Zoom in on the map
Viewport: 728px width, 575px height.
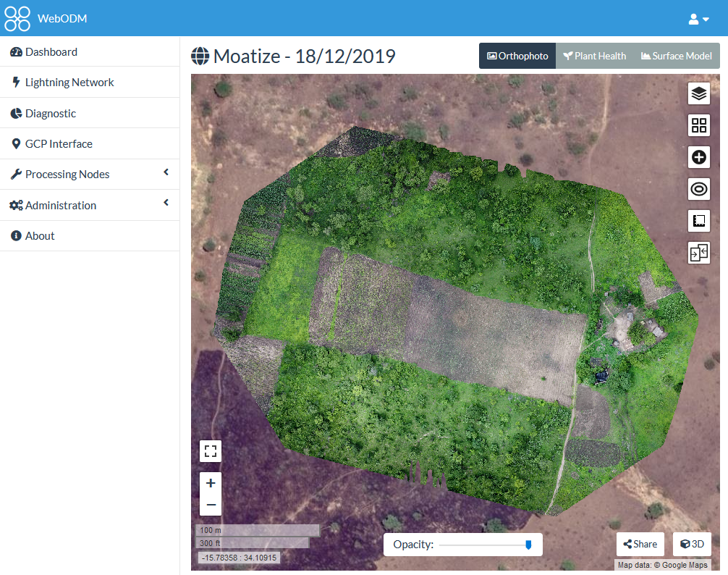coord(211,483)
